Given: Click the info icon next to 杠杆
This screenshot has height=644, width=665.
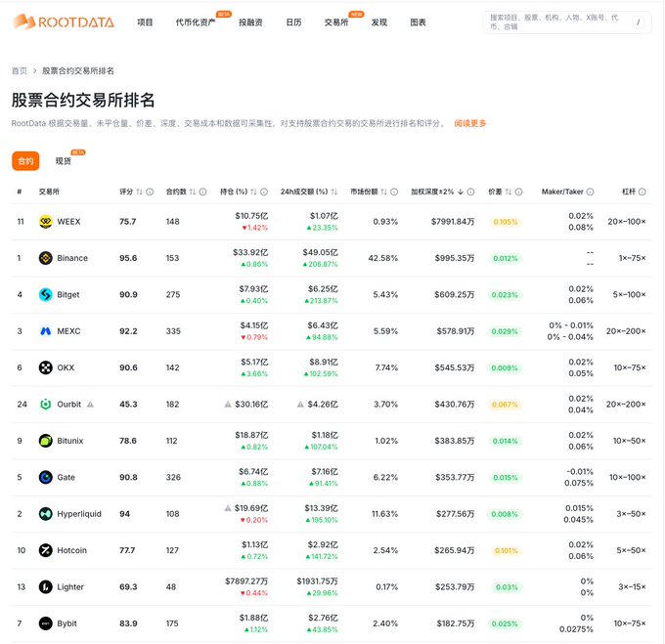Looking at the screenshot, I should tap(643, 192).
